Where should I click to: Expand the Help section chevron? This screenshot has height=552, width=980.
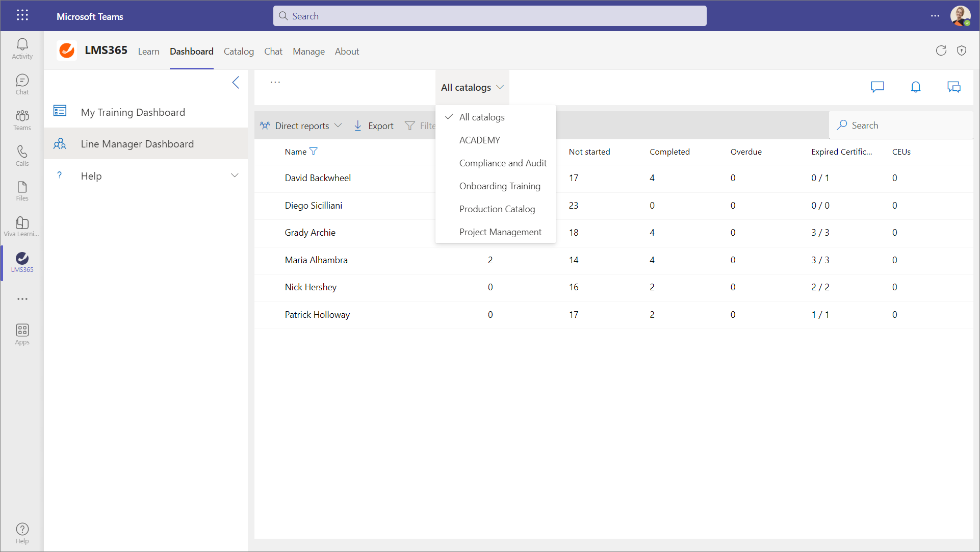[235, 176]
